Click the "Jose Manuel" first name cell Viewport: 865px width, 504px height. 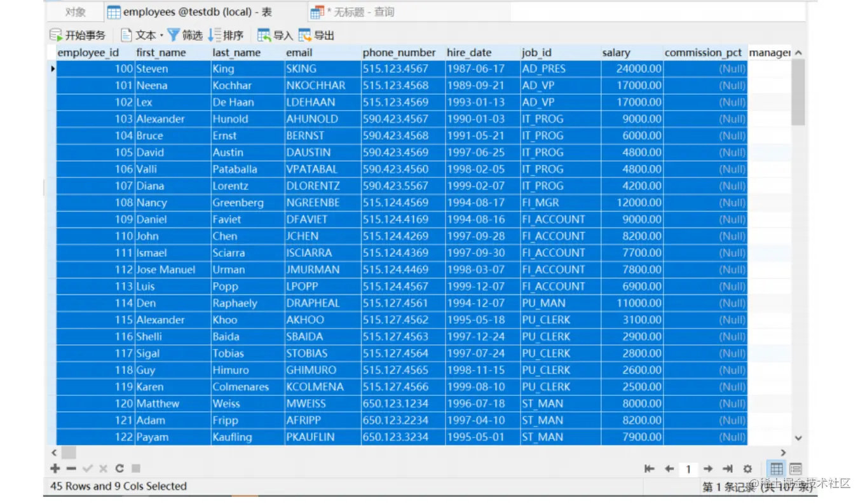(173, 269)
